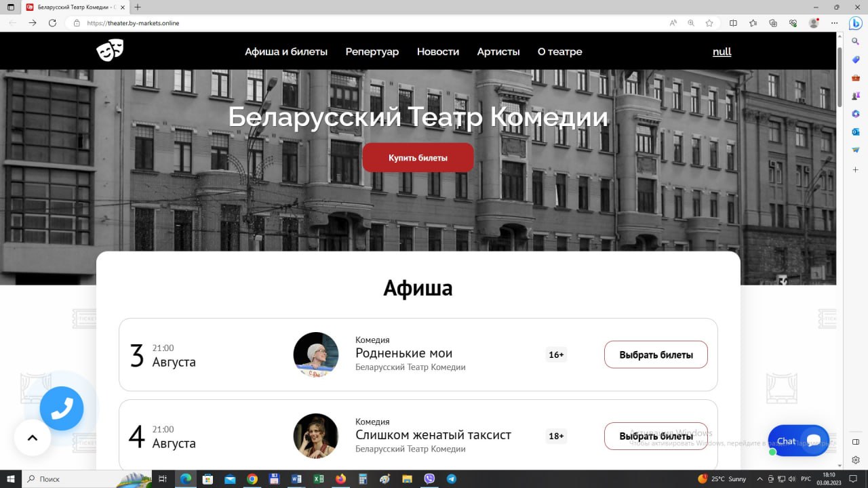Open Edge sidebar settings gear
The image size is (868, 488).
[x=856, y=460]
